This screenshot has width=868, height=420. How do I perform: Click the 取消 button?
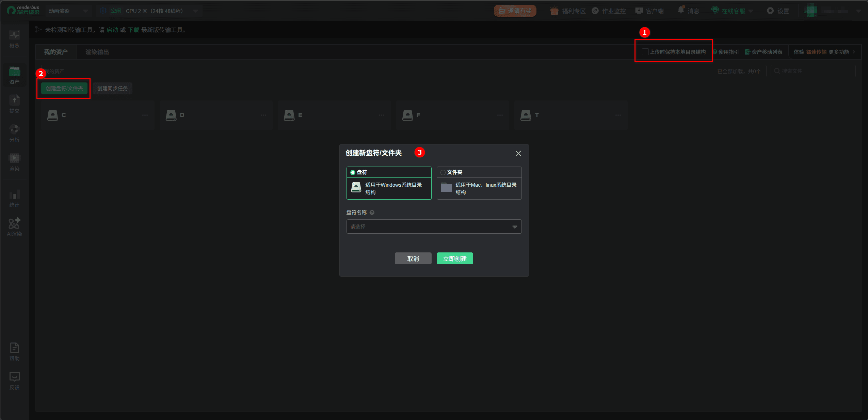[x=413, y=259]
